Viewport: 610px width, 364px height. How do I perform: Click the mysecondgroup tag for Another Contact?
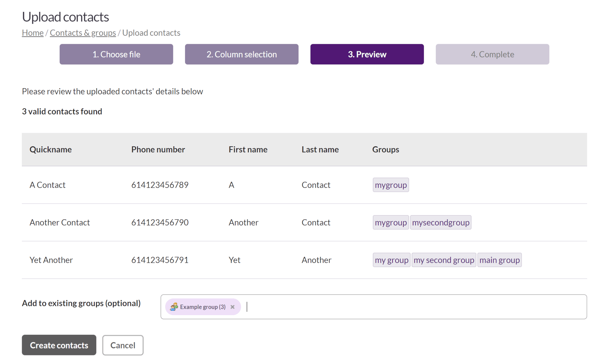pyautogui.click(x=441, y=222)
